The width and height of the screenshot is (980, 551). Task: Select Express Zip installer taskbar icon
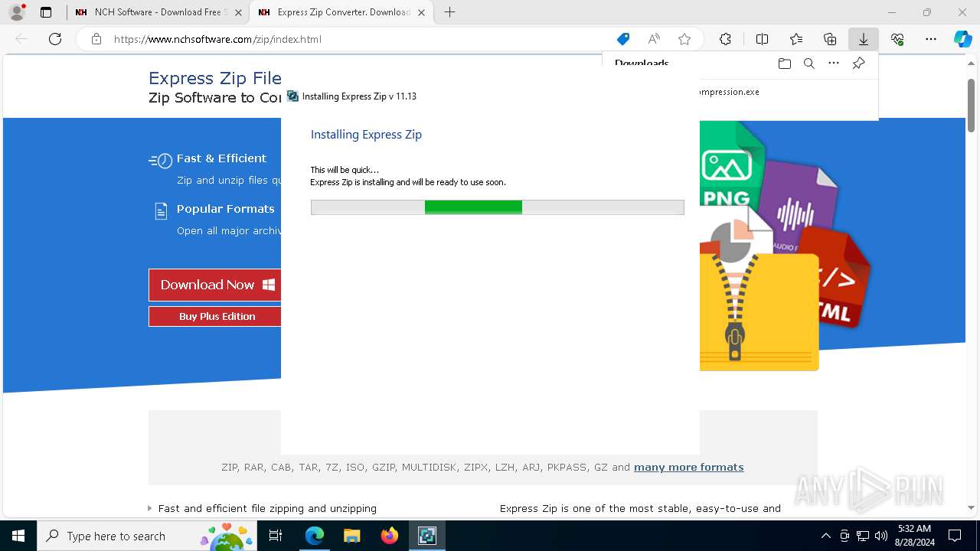click(427, 536)
